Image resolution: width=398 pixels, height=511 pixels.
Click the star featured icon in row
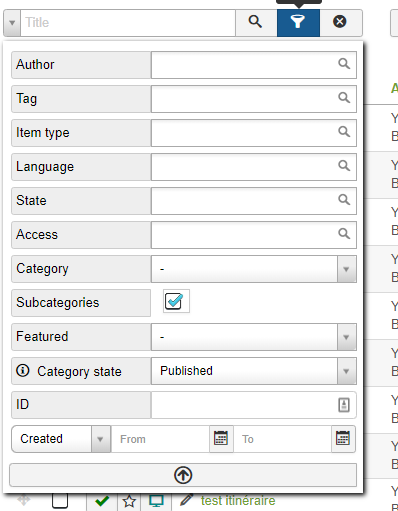click(x=129, y=501)
